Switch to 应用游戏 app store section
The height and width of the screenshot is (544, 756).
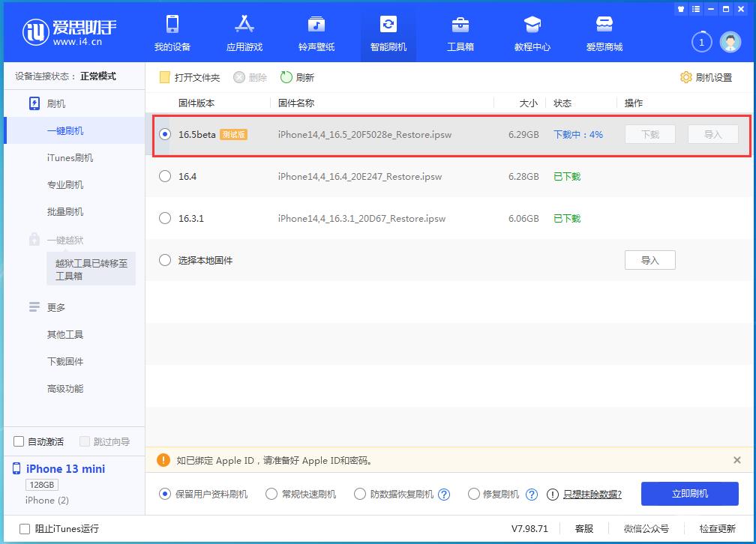[x=244, y=32]
